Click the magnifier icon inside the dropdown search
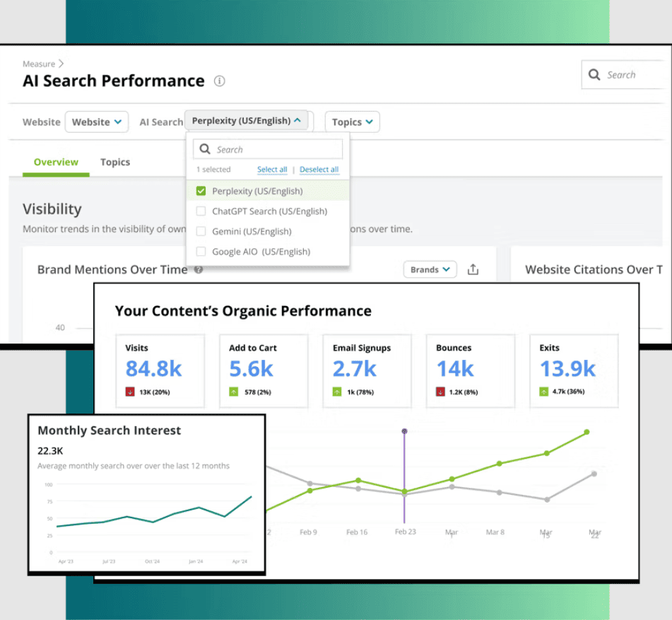This screenshot has height=620, width=672. coord(205,149)
